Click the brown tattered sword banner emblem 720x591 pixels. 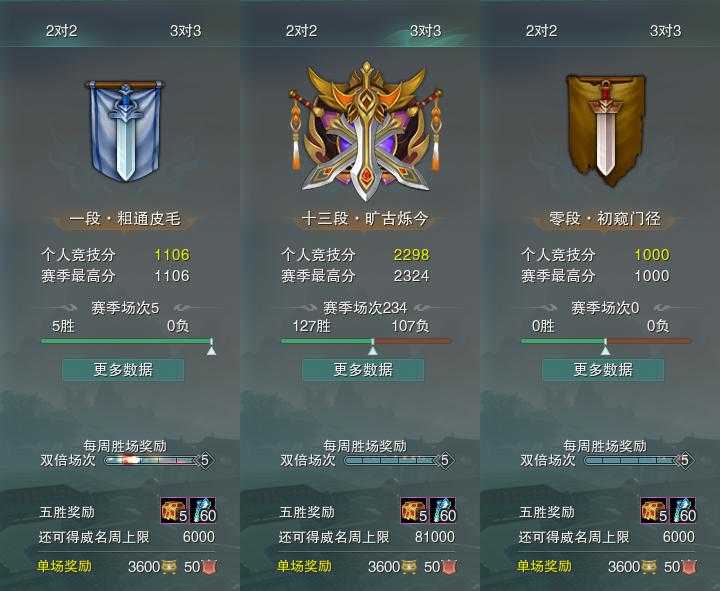click(606, 130)
